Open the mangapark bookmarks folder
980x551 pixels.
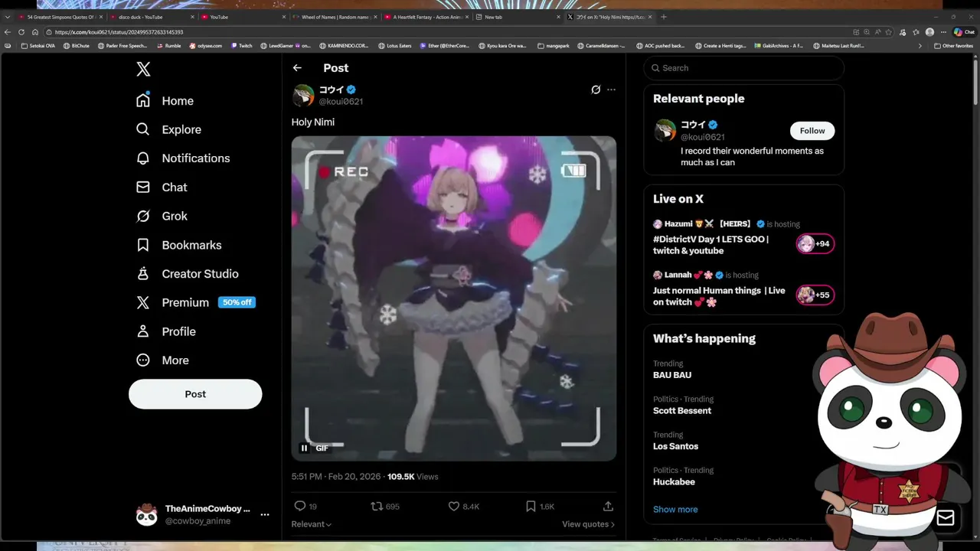[554, 46]
